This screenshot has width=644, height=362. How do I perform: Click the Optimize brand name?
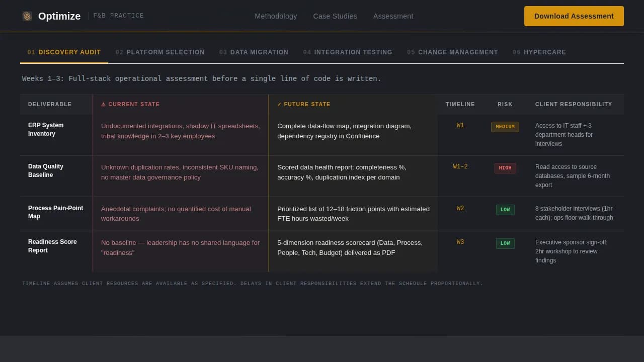pos(59,16)
